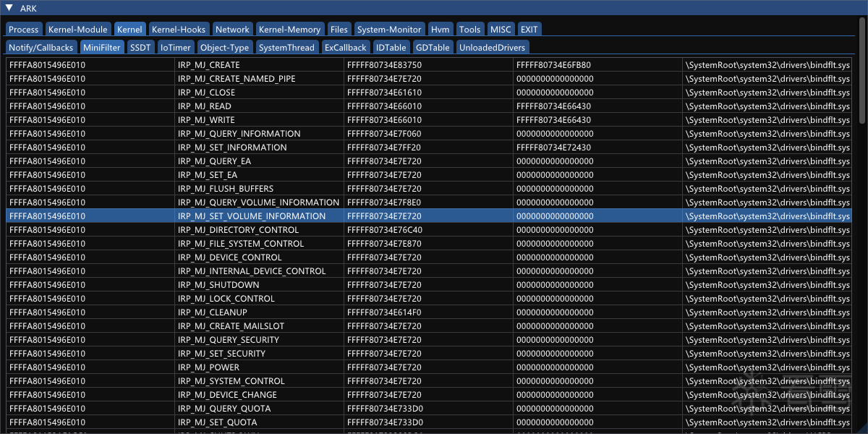Open the Process tab
This screenshot has width=868, height=434.
(x=24, y=30)
